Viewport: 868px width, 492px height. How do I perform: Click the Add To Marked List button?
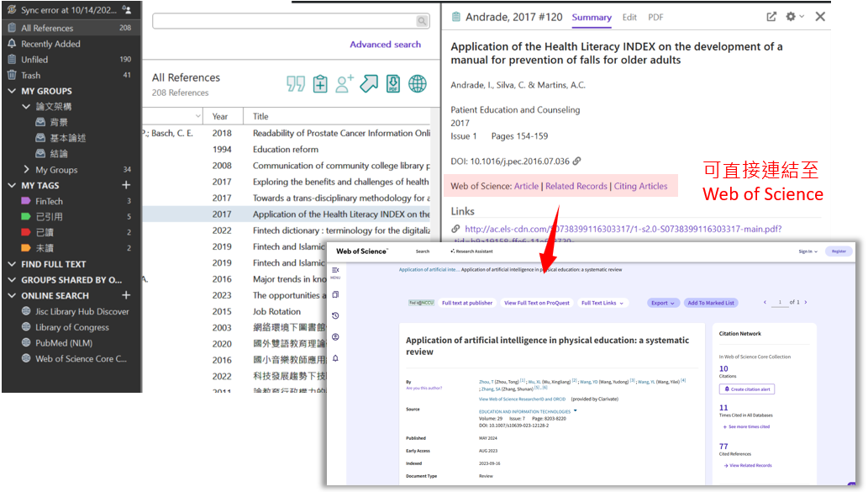[x=711, y=303]
